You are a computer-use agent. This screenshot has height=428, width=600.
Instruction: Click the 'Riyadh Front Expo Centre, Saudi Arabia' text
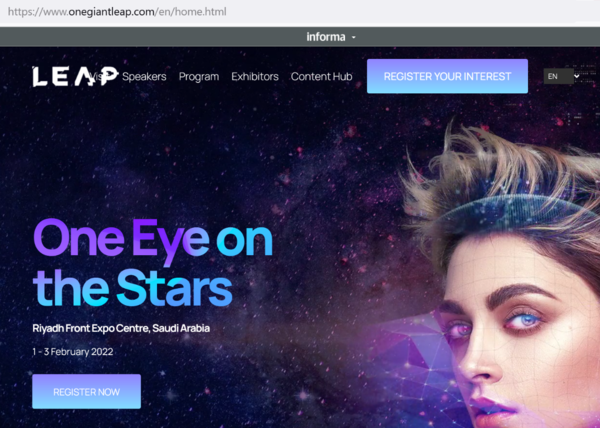click(x=121, y=328)
